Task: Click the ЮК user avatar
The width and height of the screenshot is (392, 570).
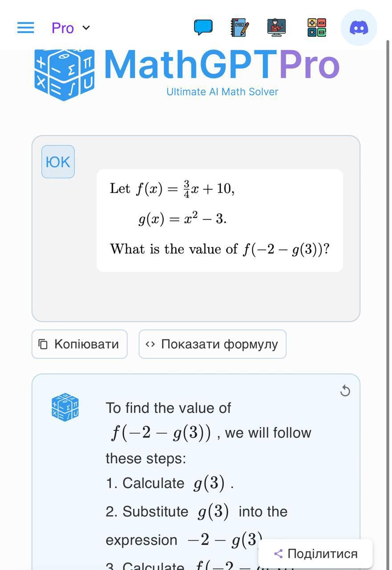Action: pos(58,162)
